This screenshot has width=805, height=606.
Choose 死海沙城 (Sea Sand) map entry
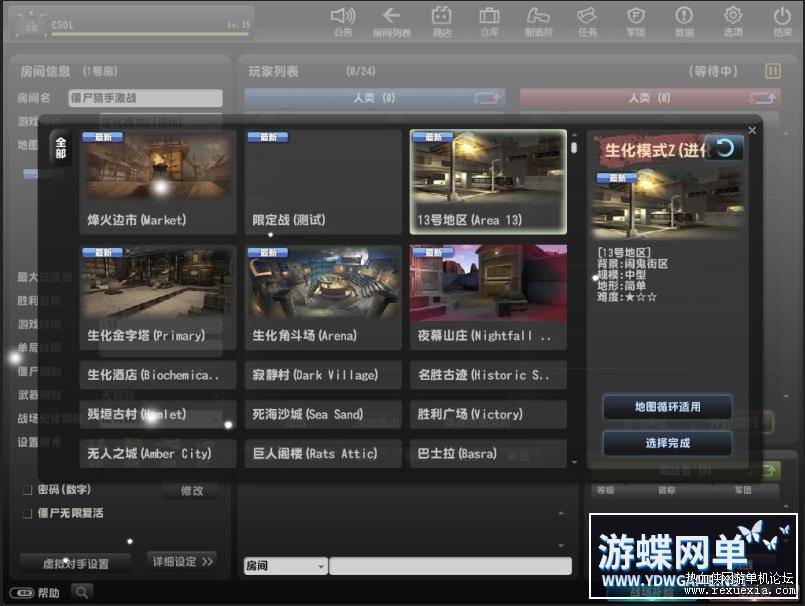[323, 414]
